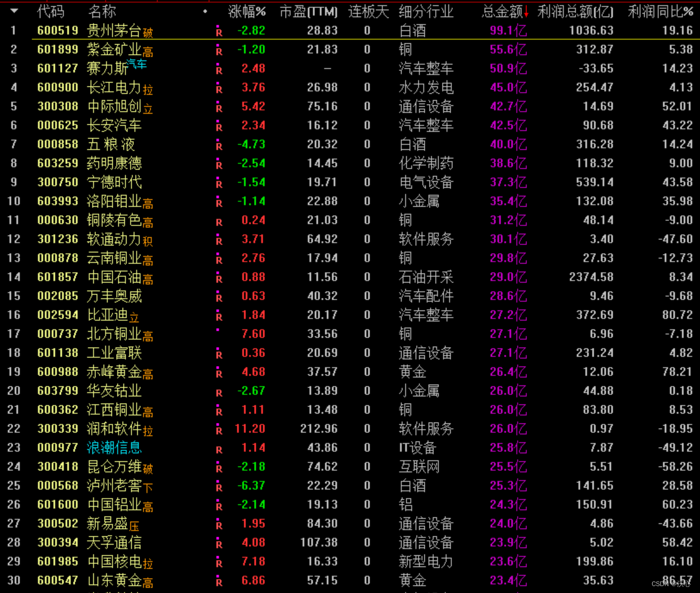This screenshot has height=593, width=700.
Task: Click the R icon in the 宁德时代 row
Action: (x=219, y=184)
